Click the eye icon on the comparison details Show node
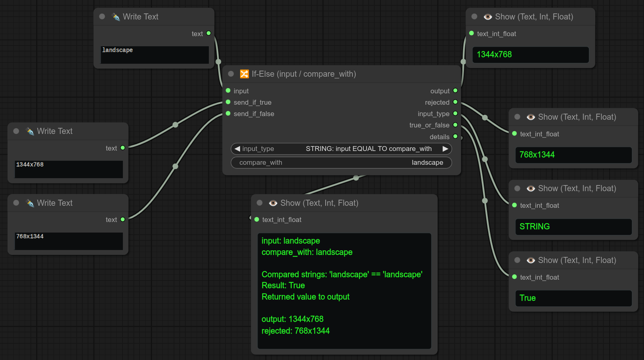 point(273,203)
